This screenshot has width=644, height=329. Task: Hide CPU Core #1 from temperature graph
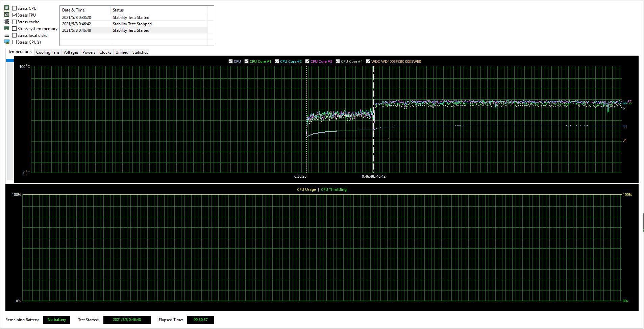coord(247,61)
